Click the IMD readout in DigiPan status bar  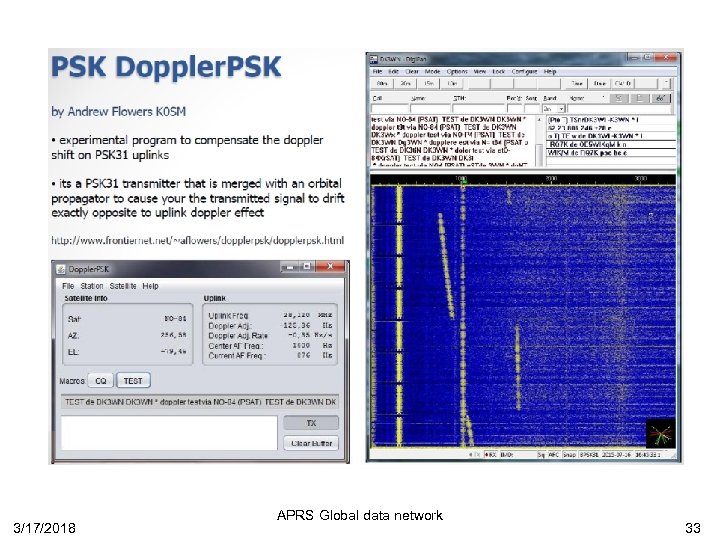(518, 455)
